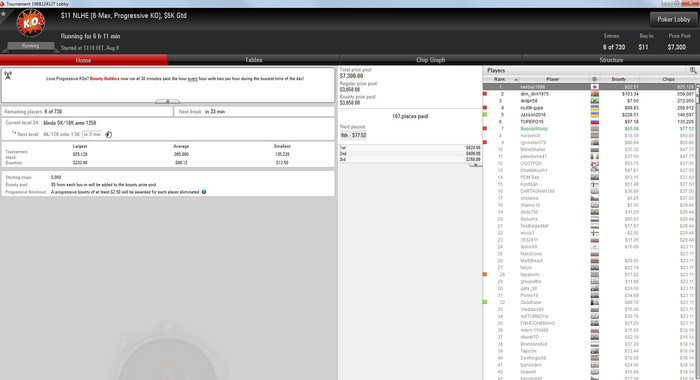The width and height of the screenshot is (700, 380).
Task: Click Russia flag beside TOPEPO15
Action: pos(595,122)
